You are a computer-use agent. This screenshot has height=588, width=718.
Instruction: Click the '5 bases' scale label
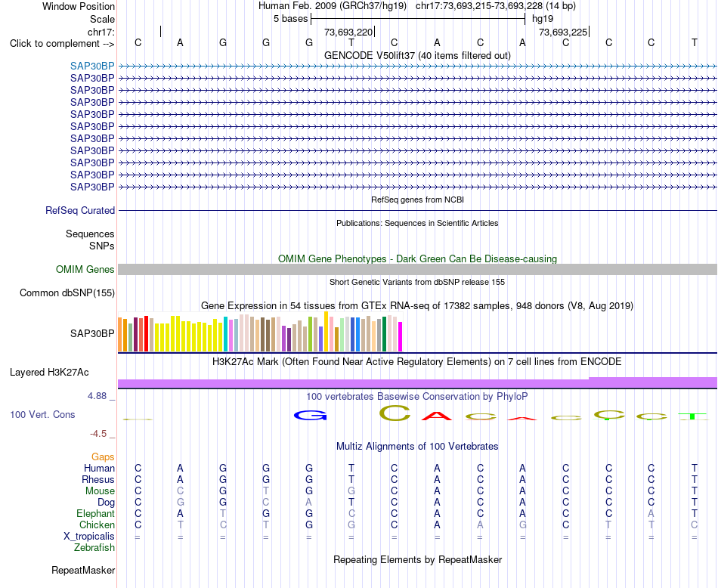(290, 19)
